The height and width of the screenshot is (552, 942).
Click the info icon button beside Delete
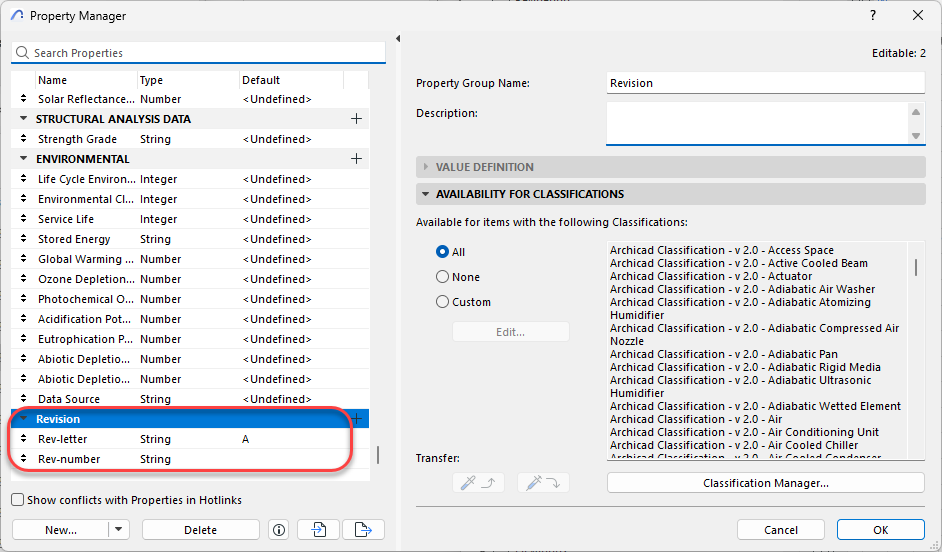click(279, 530)
